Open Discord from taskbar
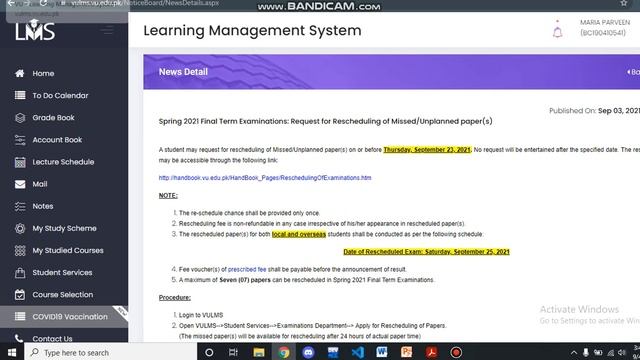This screenshot has width=640, height=360. (x=309, y=352)
